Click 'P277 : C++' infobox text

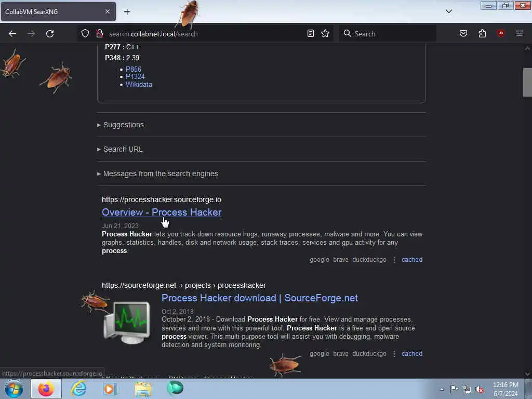122,47
